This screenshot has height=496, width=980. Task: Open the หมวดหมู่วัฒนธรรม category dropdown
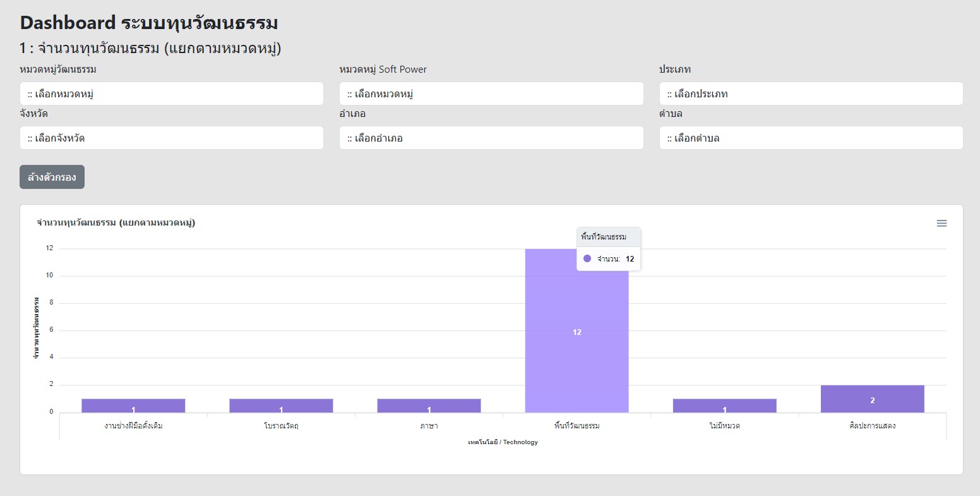[x=171, y=94]
